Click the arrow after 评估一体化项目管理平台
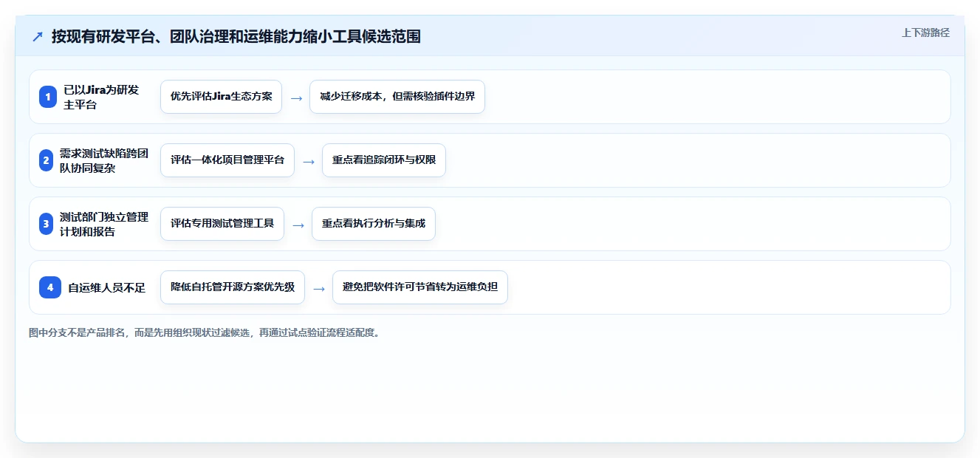 tap(309, 161)
